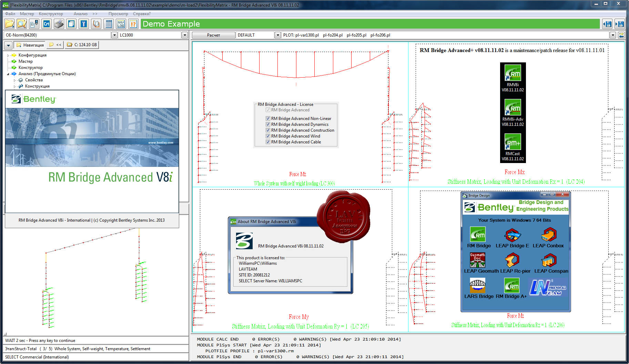Open project folder toolbar icon

(x=9, y=24)
